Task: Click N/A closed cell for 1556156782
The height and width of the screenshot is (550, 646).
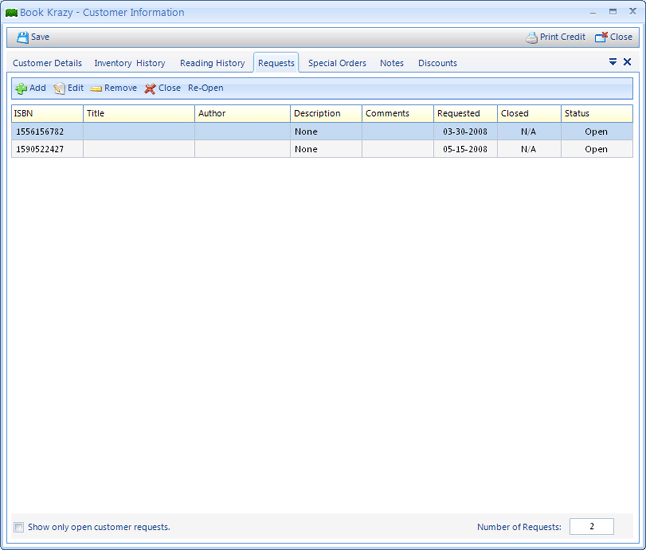Action: [x=529, y=132]
